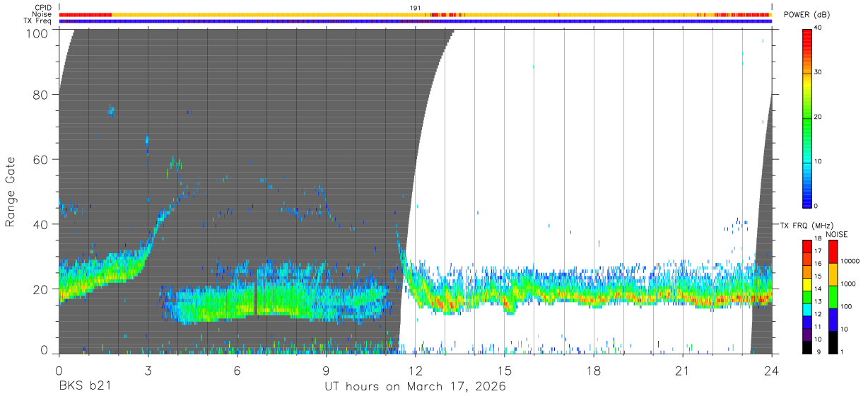The image size is (868, 401).
Task: Click the black 9–10 MHz swatch in TX FRQ legend
Action: pyautogui.click(x=807, y=347)
